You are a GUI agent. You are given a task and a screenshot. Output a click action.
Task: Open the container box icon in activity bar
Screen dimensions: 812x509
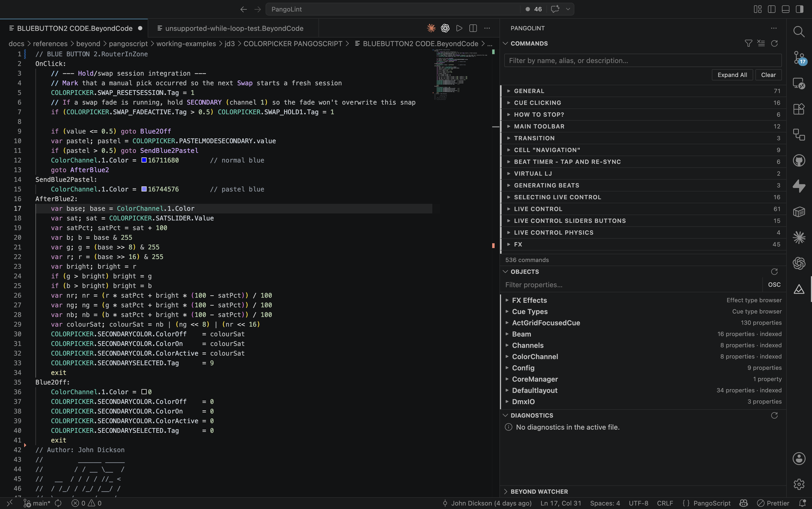click(x=799, y=212)
